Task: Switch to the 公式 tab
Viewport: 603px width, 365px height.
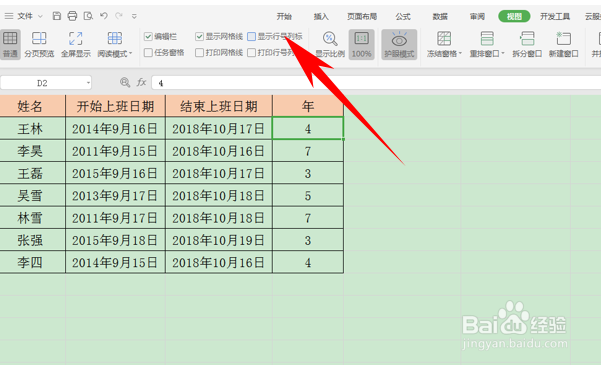Action: [403, 17]
